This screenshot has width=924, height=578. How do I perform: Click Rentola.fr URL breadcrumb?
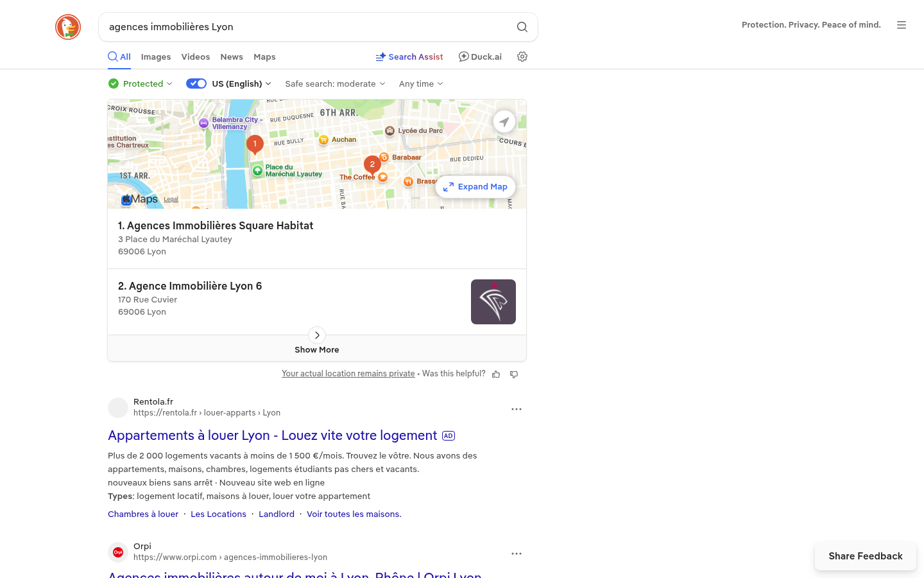pos(207,413)
